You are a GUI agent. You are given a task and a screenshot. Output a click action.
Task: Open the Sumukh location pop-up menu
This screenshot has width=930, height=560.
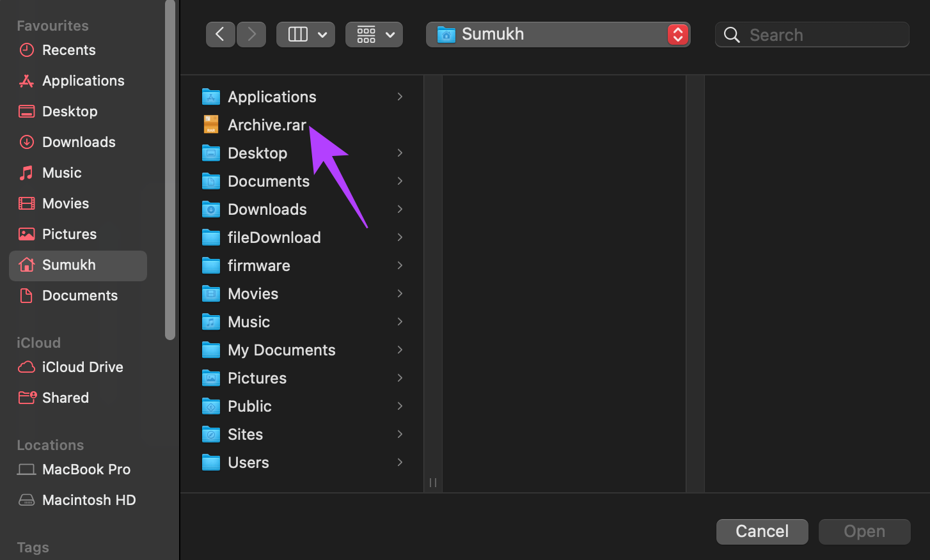click(558, 35)
